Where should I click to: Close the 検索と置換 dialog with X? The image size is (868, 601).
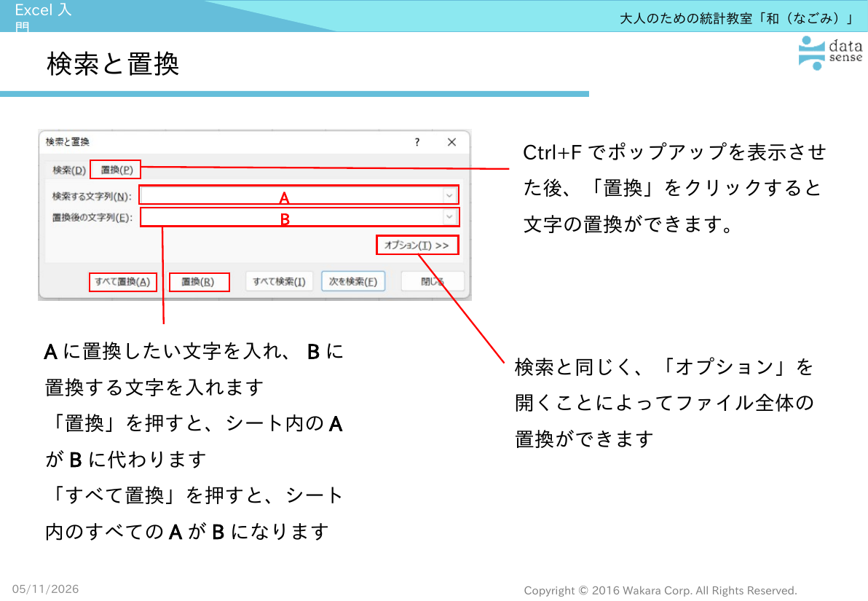[x=451, y=142]
